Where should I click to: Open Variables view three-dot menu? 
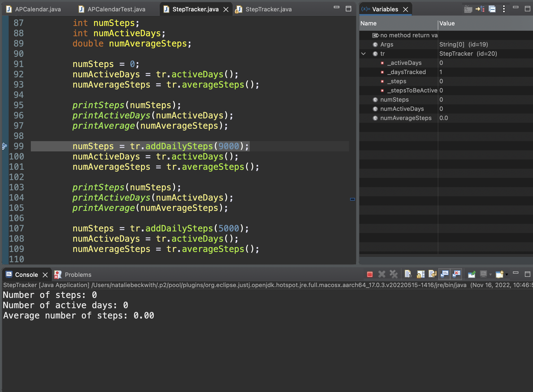coord(504,9)
